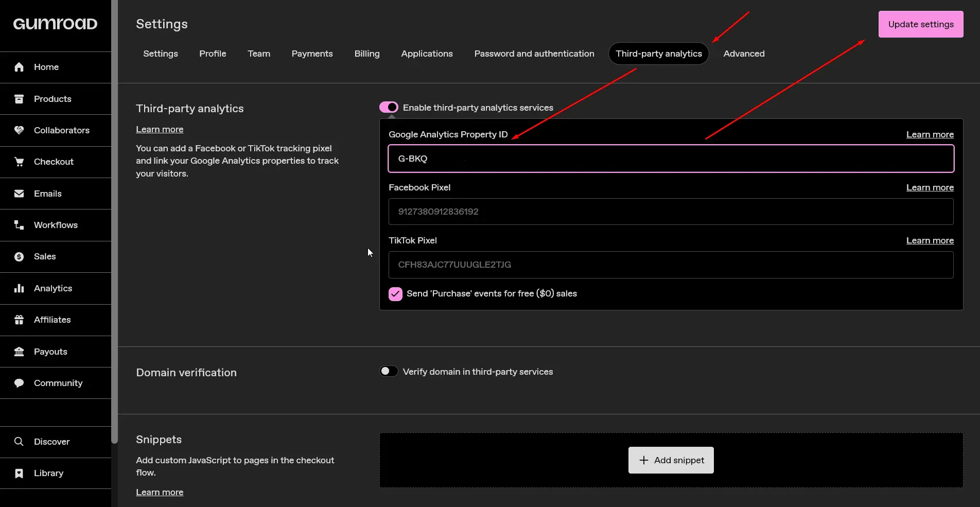Screen dimensions: 980x507
Task: Click the Gumroad logo
Action: 55,24
